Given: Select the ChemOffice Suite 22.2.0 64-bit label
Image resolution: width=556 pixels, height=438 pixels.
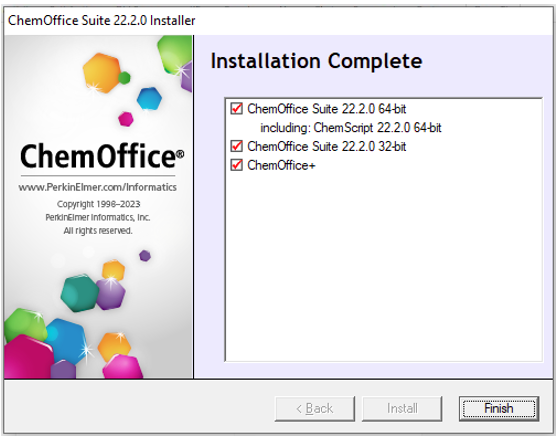Looking at the screenshot, I should pos(327,109).
